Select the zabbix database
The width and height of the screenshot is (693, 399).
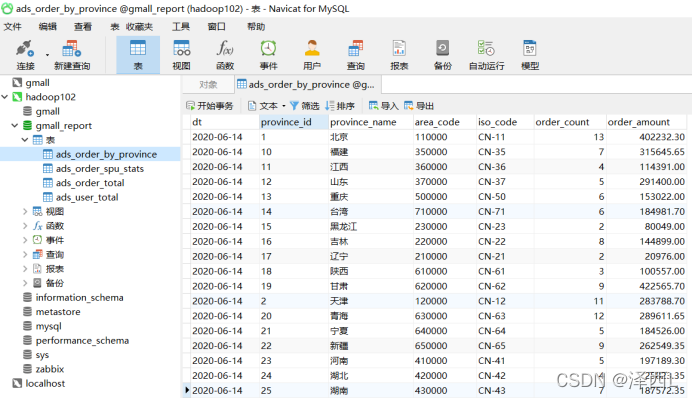pos(50,369)
